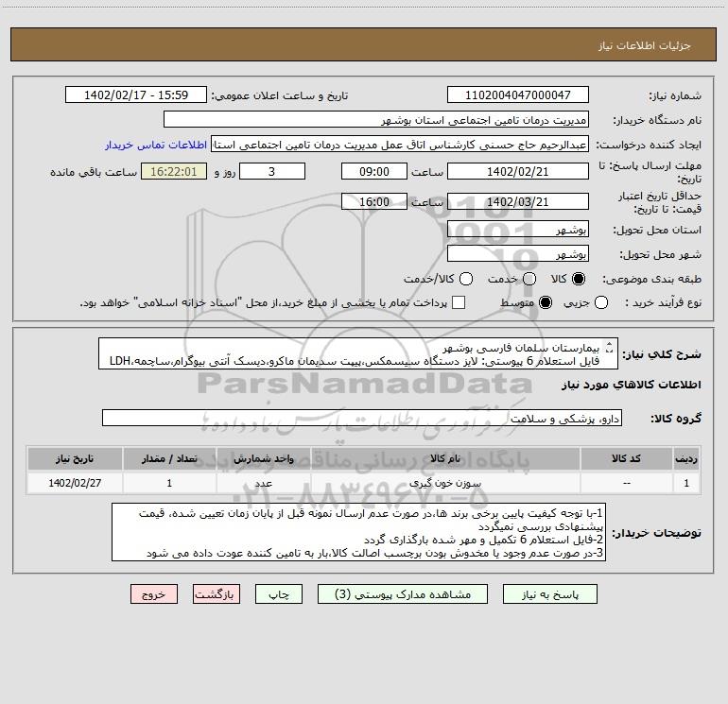This screenshot has height=704, width=728.
Task: Click the تاریخ نیاز column header
Action: coord(75,458)
